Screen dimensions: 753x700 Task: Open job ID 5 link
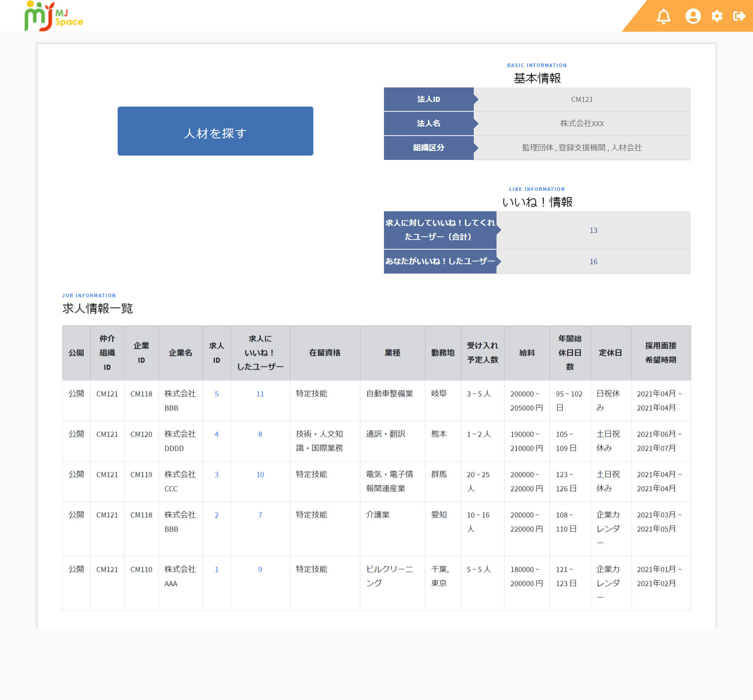tap(216, 394)
